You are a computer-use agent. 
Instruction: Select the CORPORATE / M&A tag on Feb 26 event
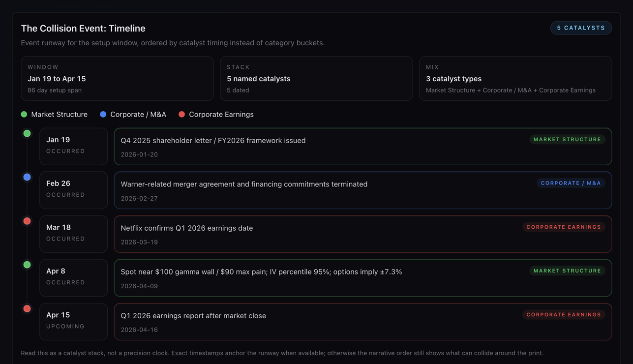[x=571, y=182]
